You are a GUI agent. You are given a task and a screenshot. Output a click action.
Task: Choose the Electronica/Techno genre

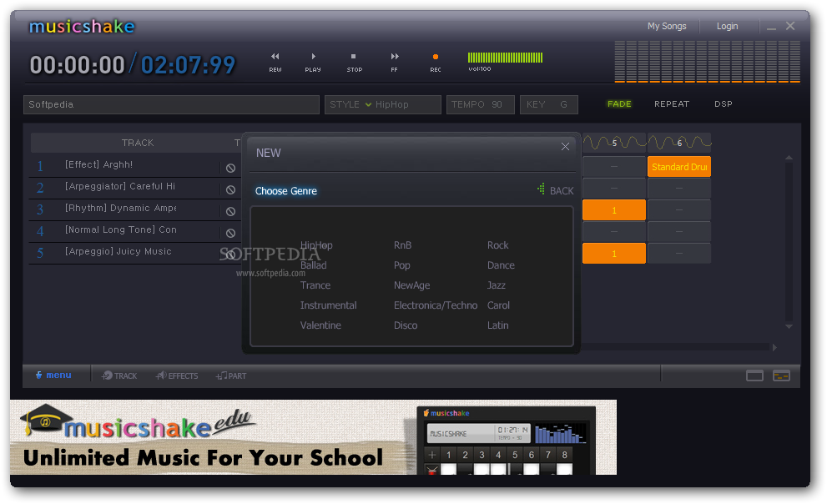pyautogui.click(x=436, y=305)
